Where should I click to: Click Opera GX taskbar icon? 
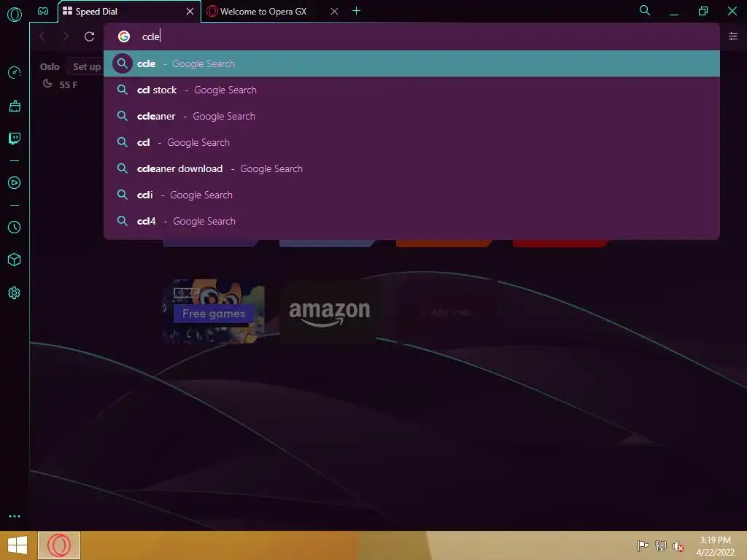59,545
